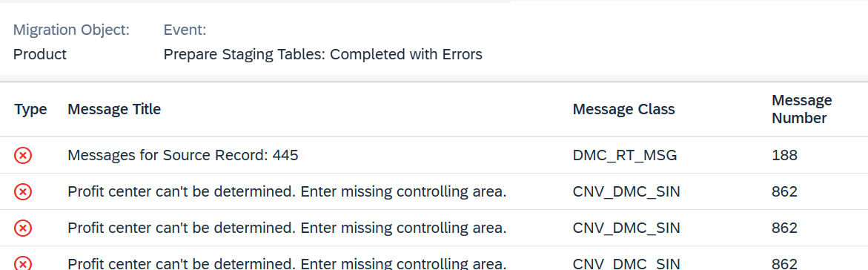Image resolution: width=868 pixels, height=270 pixels.
Task: Click 862 in the first Profit center row
Action: point(784,192)
